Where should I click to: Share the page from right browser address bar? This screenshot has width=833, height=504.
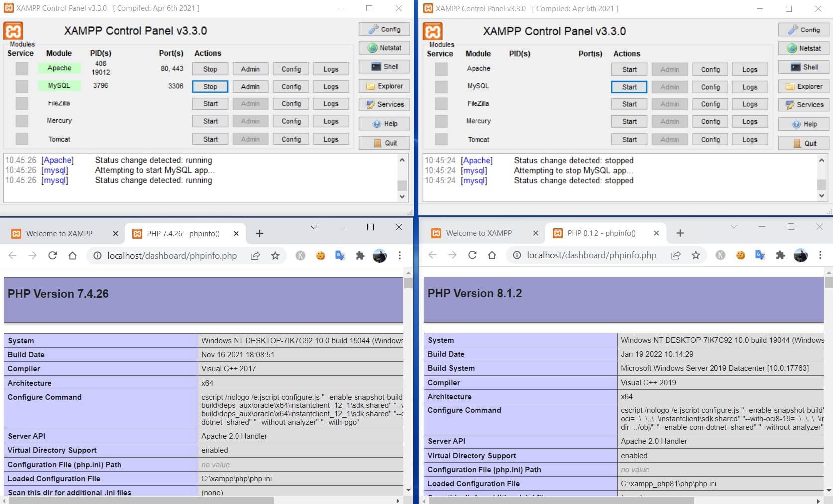(676, 255)
